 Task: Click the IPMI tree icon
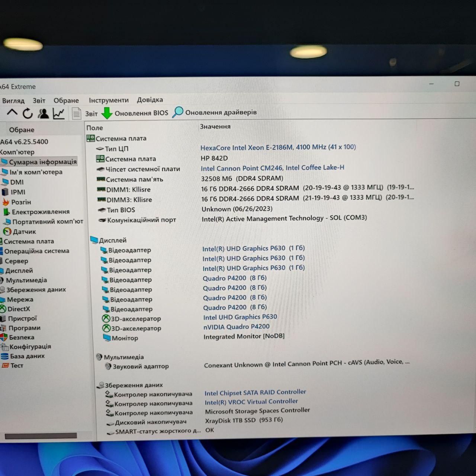(5, 192)
